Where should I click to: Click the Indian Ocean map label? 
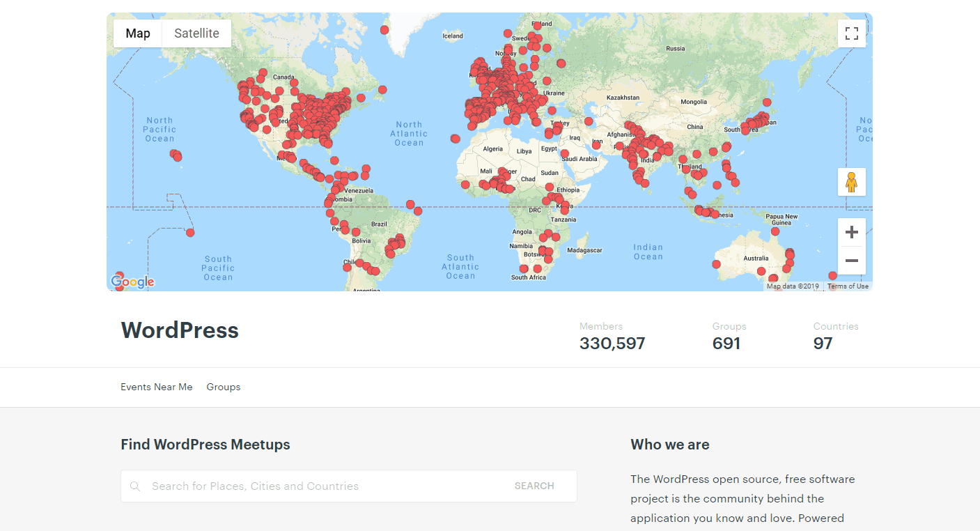[648, 252]
